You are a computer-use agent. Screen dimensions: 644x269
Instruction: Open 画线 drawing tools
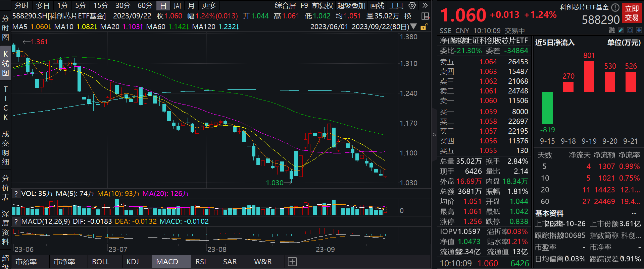(x=377, y=6)
